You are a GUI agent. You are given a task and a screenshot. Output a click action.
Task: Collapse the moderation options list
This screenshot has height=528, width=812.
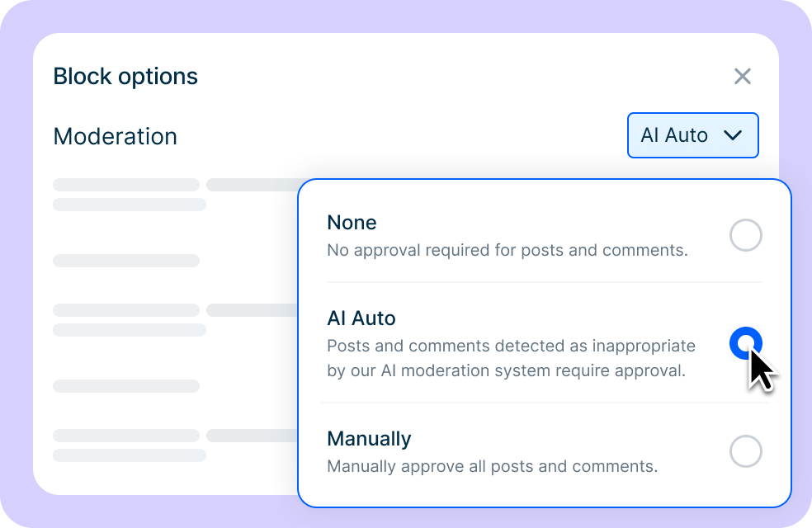692,135
